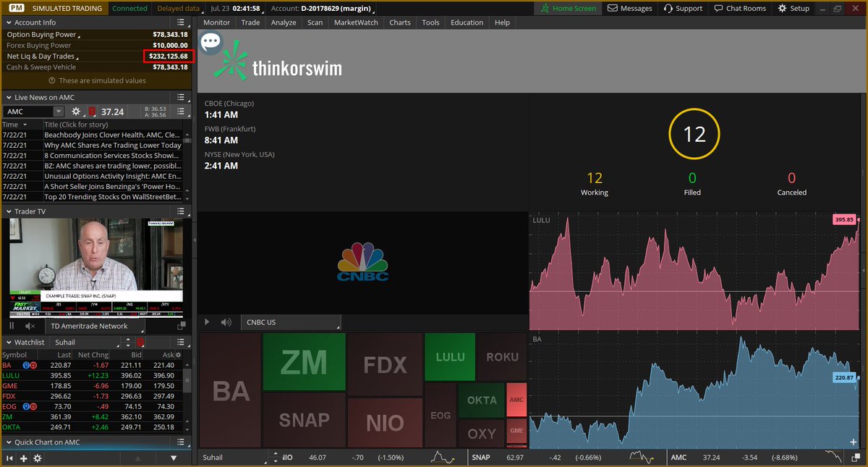
Task: Click down arrow at bottom of sidebar
Action: coord(174,458)
